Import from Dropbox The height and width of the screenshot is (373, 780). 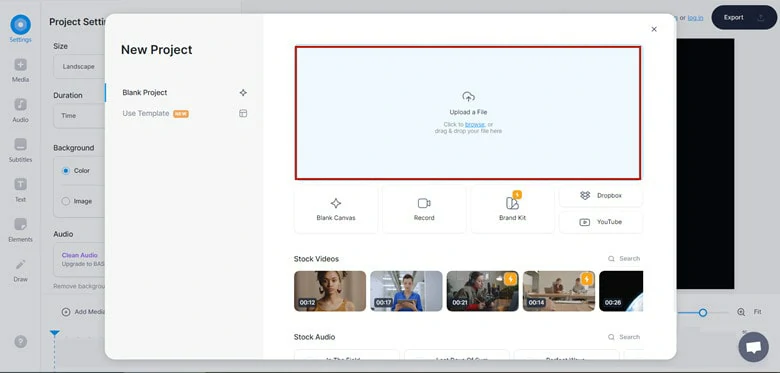[601, 196]
